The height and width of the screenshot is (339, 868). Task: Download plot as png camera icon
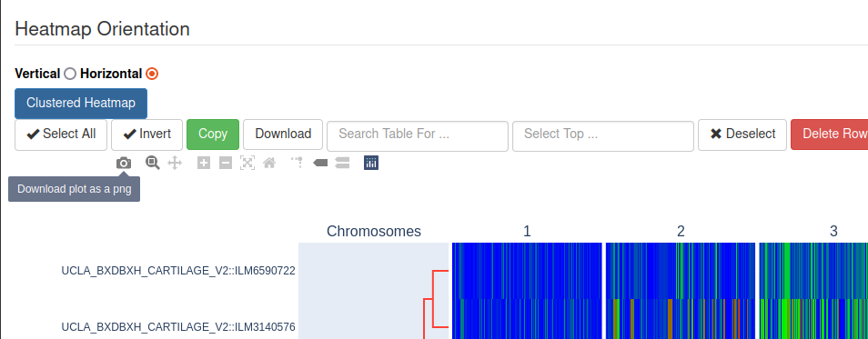(x=124, y=164)
